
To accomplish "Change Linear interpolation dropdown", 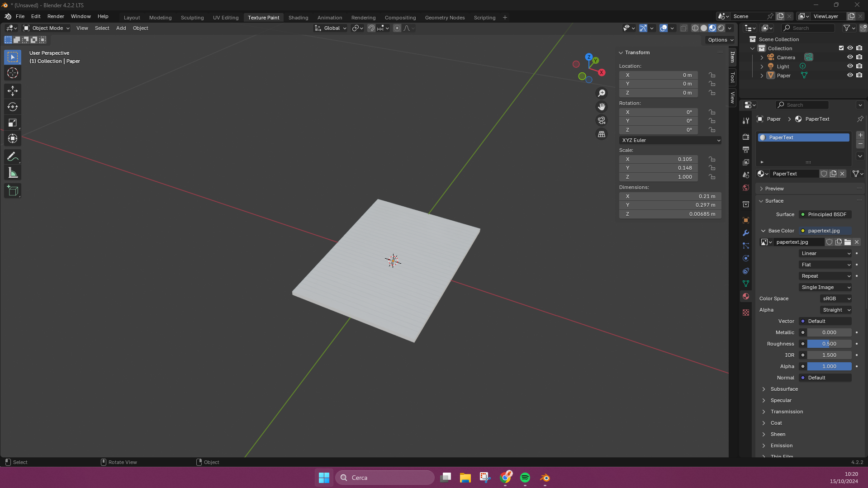I will coord(825,253).
